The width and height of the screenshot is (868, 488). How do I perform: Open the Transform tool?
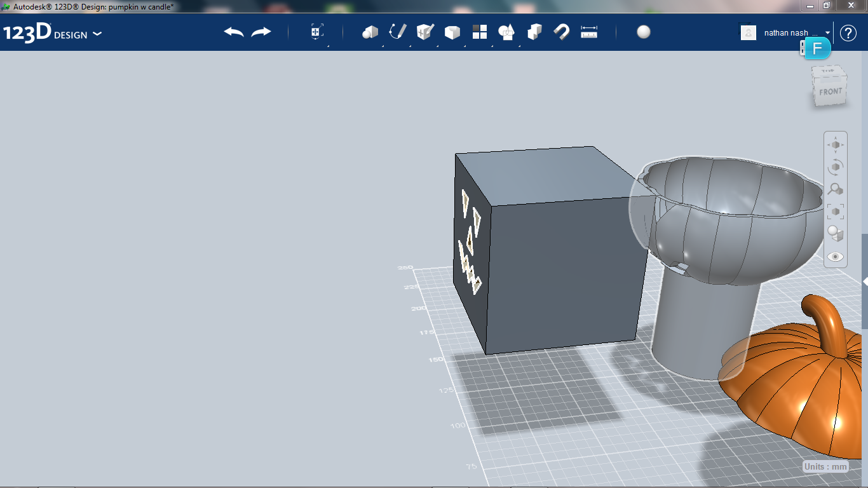[x=317, y=32]
